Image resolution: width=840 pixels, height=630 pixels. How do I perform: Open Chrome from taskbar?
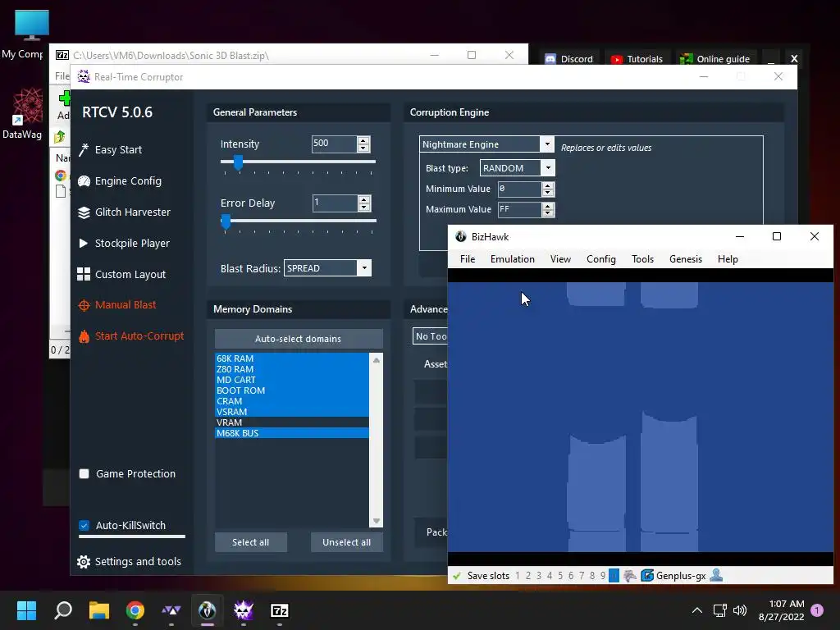[135, 610]
